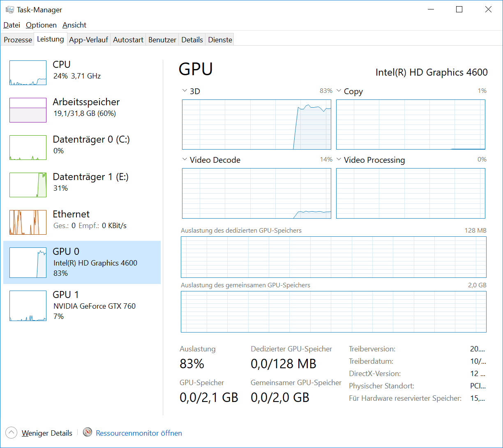This screenshot has height=448, width=503.
Task: Click the Copy engine graph
Action: 411,125
